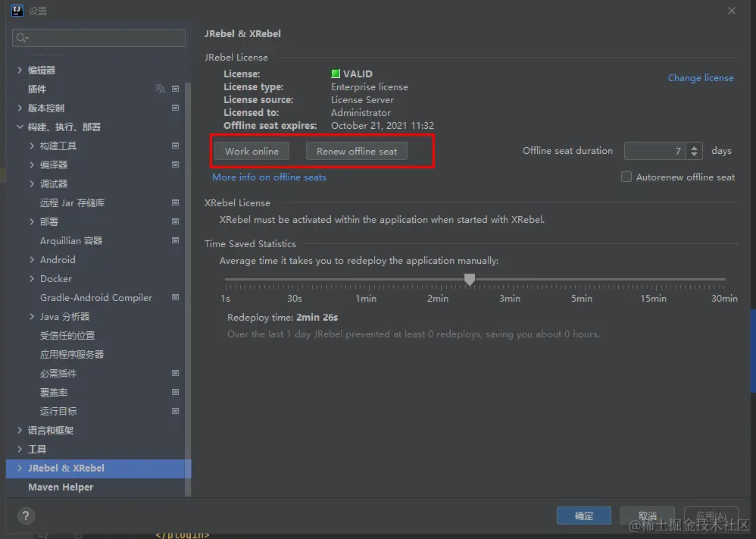The image size is (756, 539).
Task: Click the Work online button
Action: coord(251,151)
